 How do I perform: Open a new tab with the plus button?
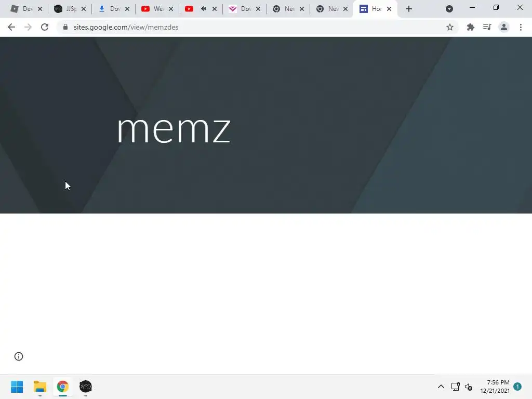click(409, 9)
